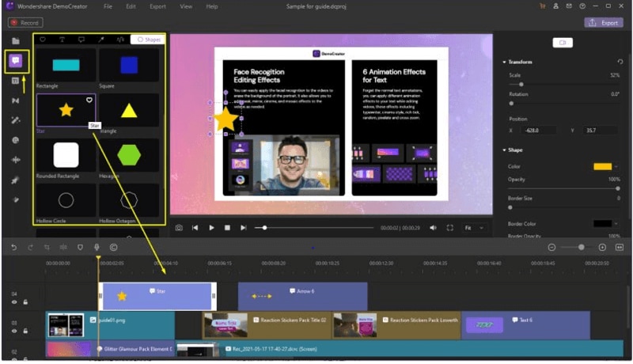Enter fullscreen preview
Image resolution: width=633 pixels, height=364 pixels.
[449, 228]
